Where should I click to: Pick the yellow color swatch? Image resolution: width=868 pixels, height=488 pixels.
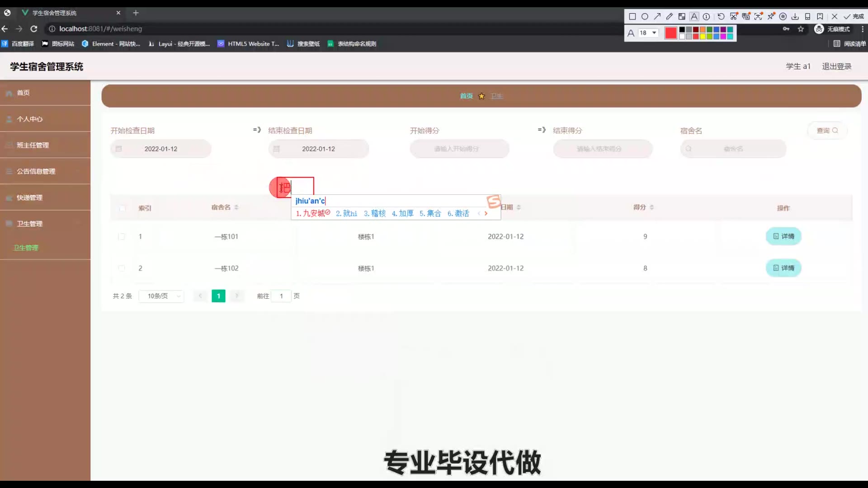click(x=703, y=37)
